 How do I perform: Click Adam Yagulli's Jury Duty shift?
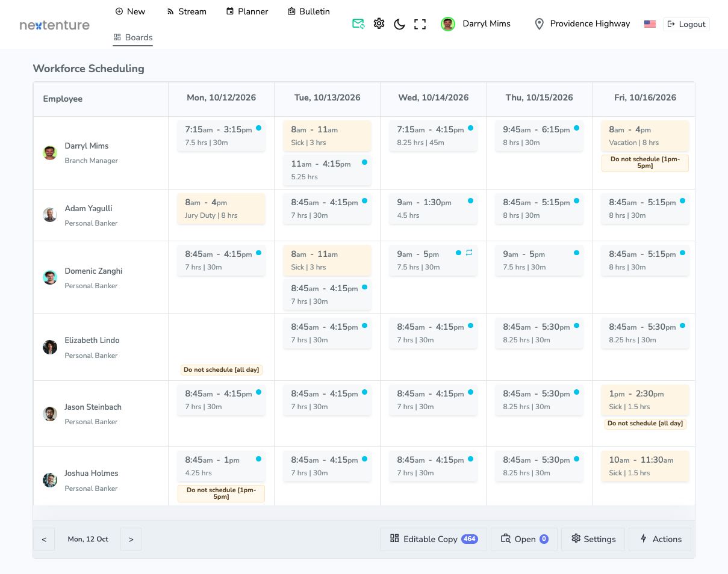point(221,209)
